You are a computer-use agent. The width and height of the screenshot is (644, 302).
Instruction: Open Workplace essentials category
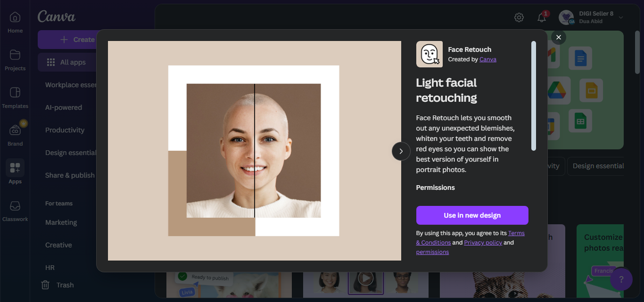[x=70, y=85]
